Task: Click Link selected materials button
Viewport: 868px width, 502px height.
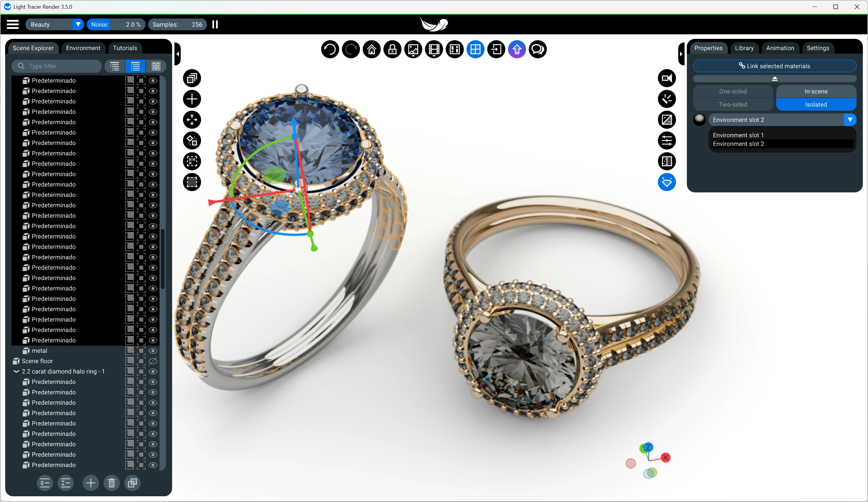Action: [775, 66]
